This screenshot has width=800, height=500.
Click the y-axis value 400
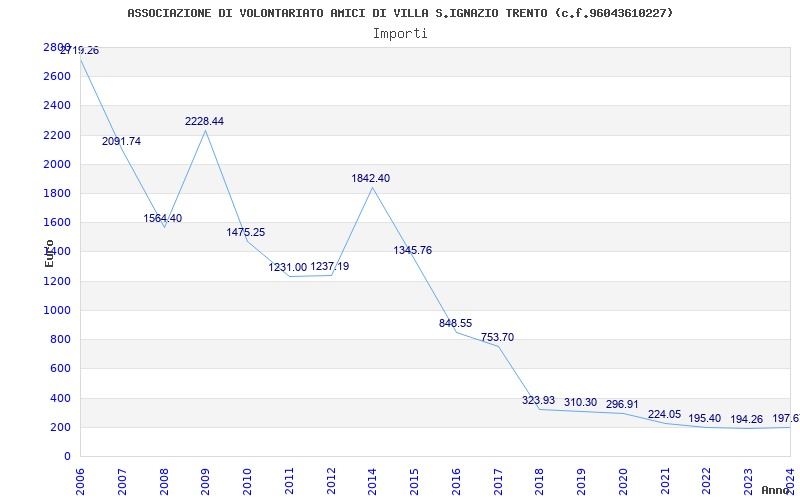(62, 398)
